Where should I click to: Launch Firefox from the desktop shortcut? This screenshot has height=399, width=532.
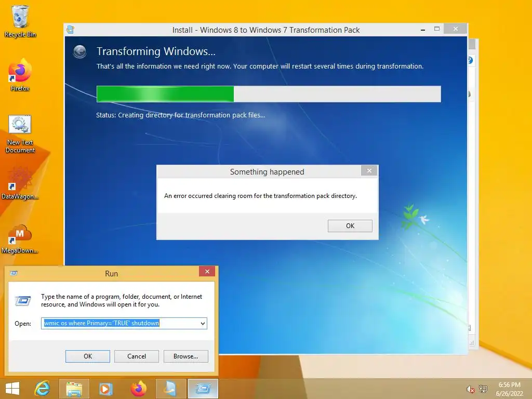pos(20,75)
